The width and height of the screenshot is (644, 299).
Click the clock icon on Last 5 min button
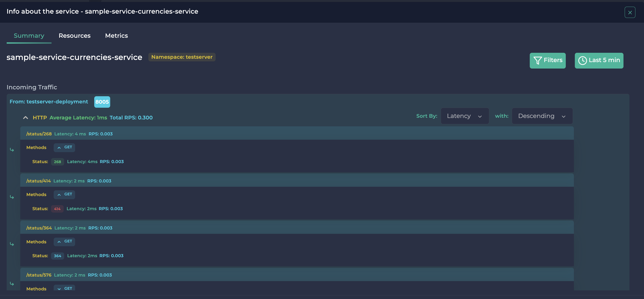tap(583, 60)
